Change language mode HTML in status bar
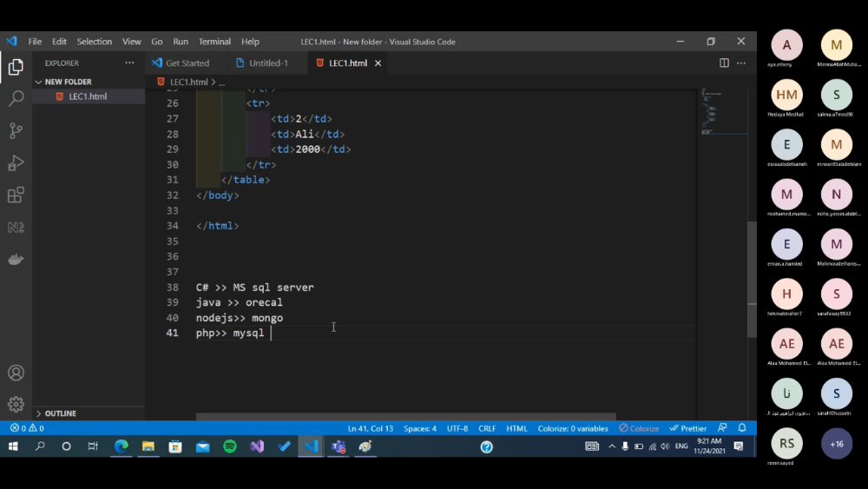 point(516,428)
